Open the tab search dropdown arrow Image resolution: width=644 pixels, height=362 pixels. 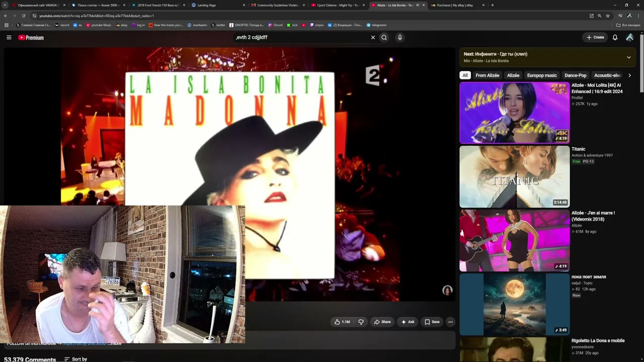click(6, 5)
